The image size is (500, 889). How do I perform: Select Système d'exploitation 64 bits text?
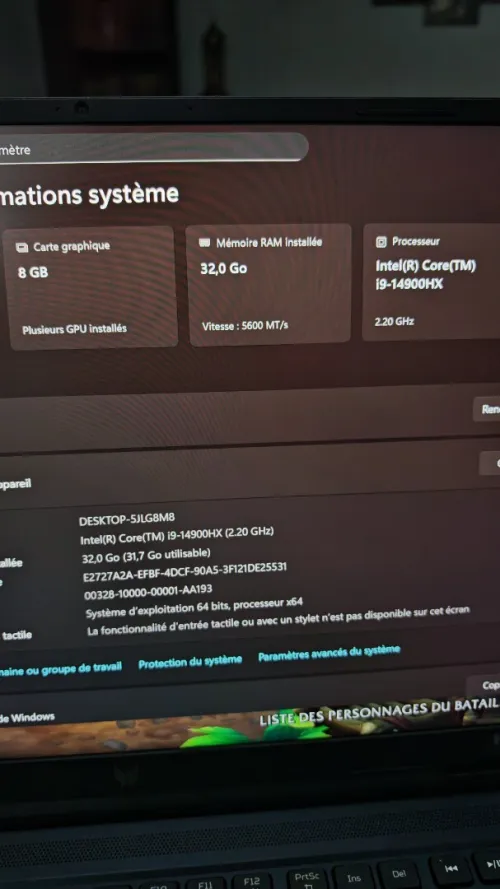click(x=194, y=608)
